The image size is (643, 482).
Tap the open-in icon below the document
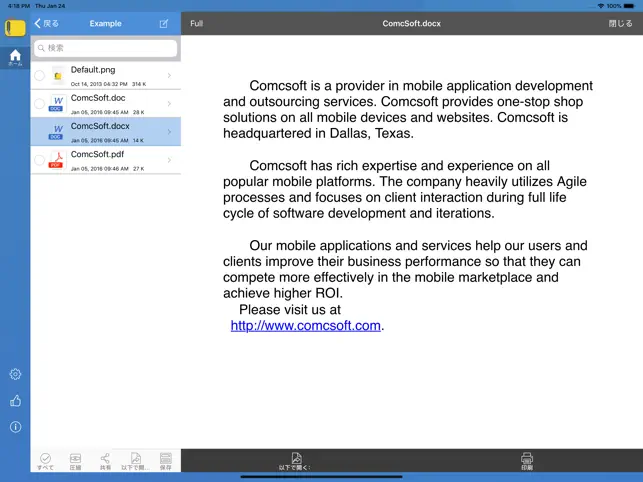pos(296,461)
